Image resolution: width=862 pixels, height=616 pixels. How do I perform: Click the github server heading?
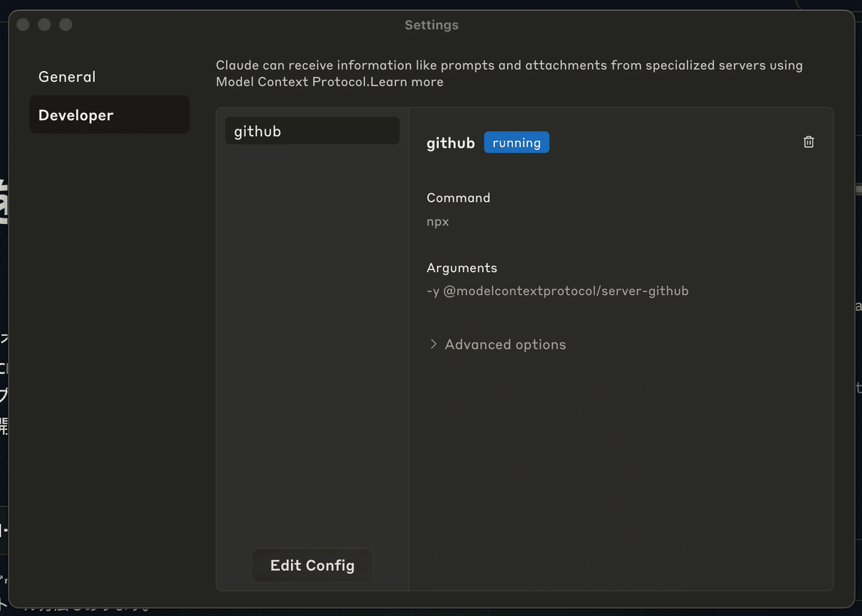tap(450, 142)
